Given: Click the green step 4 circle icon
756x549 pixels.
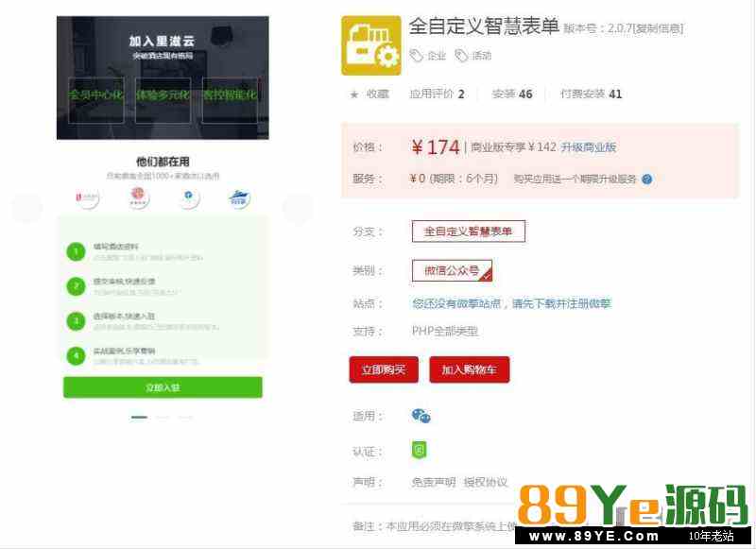Looking at the screenshot, I should (x=76, y=356).
